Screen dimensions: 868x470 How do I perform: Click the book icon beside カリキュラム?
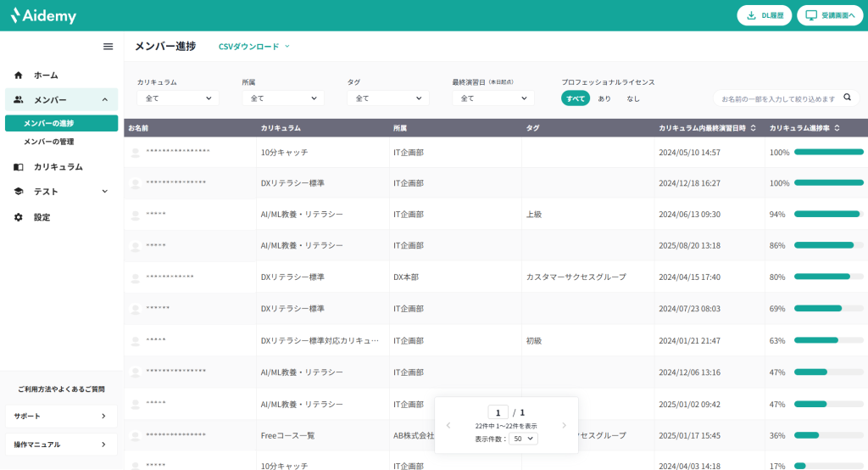[x=19, y=167]
